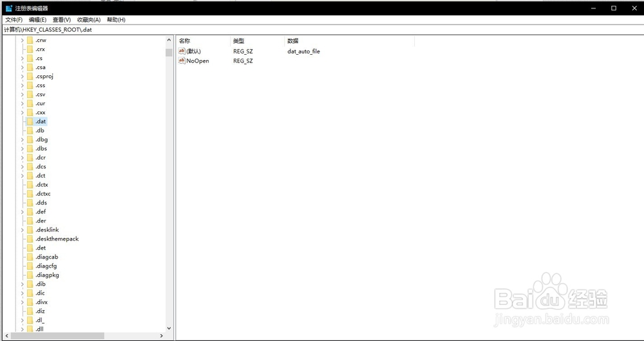This screenshot has height=341, width=644.
Task: Select the (默认) value name
Action: click(193, 52)
